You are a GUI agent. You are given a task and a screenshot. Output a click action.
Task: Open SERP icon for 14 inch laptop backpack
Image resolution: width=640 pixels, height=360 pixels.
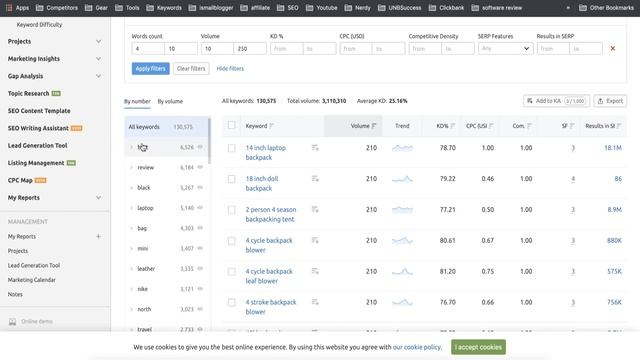315,147
